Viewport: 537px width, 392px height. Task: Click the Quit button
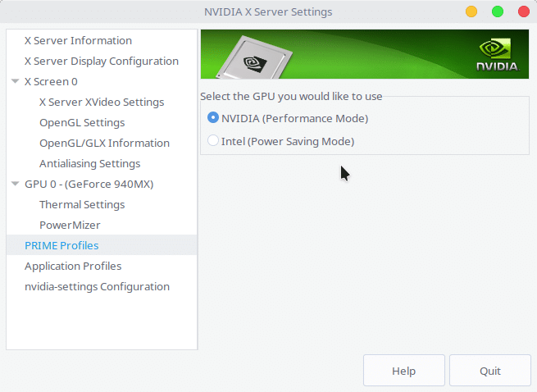click(490, 371)
